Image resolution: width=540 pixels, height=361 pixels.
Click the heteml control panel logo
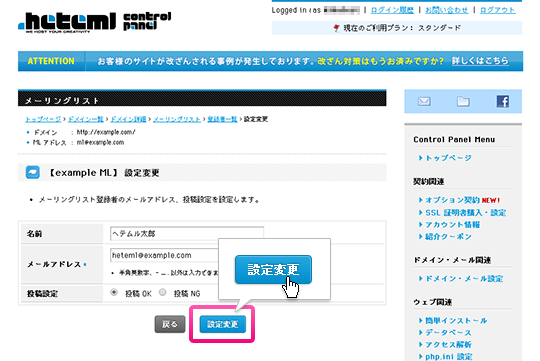95,22
